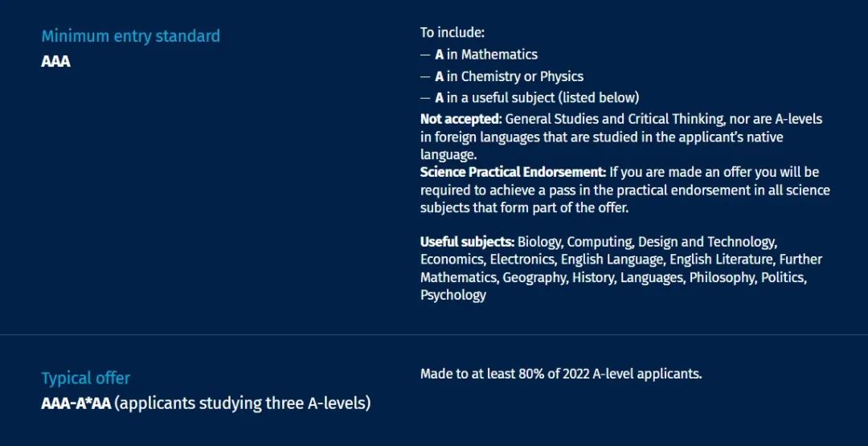This screenshot has width=868, height=446.
Task: Click the horizontal divider above Typical offer
Action: (434, 335)
